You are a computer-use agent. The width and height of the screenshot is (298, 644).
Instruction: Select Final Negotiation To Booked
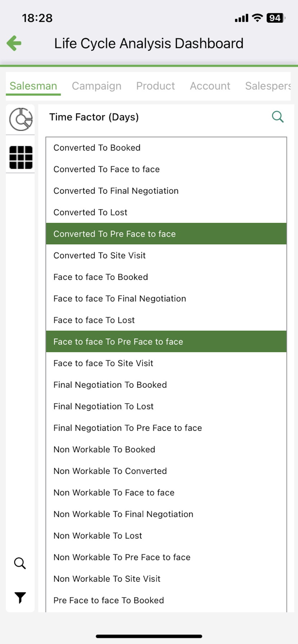[x=166, y=385]
